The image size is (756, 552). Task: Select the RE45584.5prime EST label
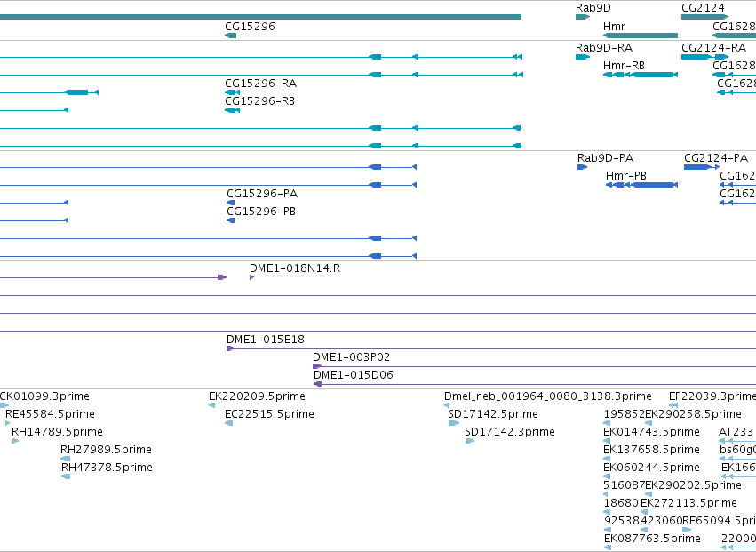(x=50, y=414)
